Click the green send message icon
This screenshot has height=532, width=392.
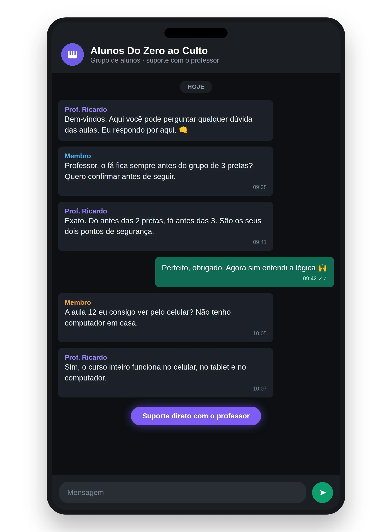coord(322,492)
